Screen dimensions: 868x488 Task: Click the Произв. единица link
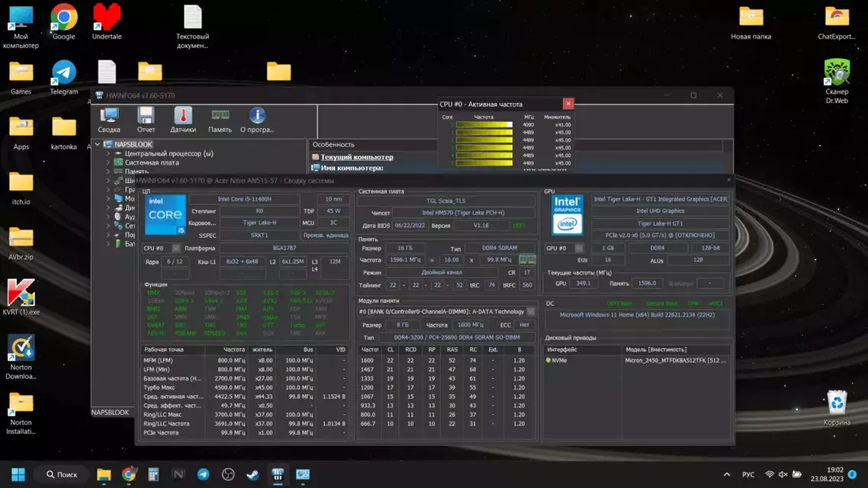click(x=326, y=235)
